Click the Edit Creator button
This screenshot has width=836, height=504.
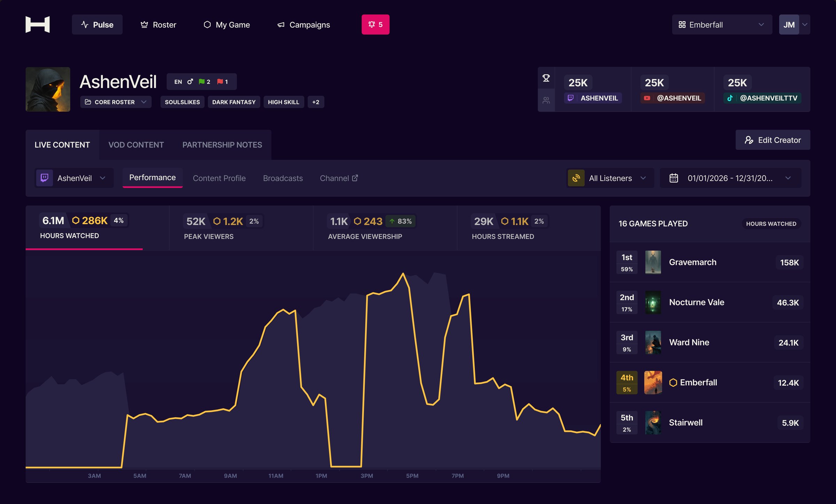tap(773, 140)
